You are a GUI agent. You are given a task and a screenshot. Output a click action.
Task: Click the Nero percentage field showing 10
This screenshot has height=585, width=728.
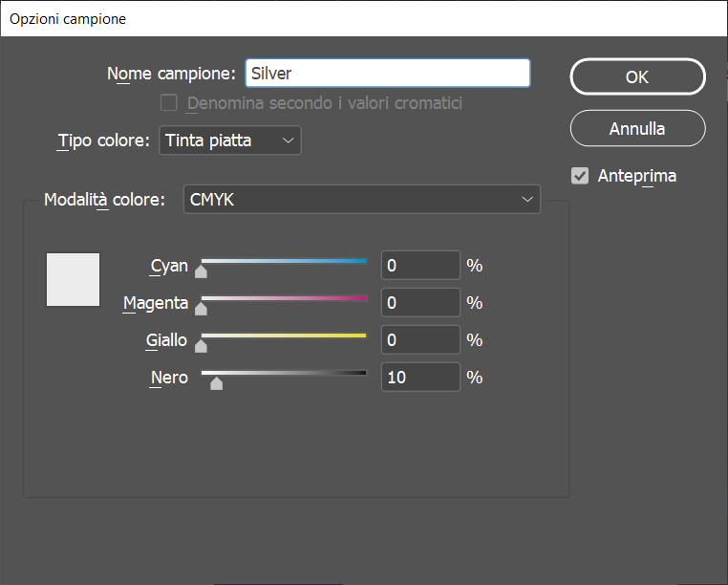(420, 377)
